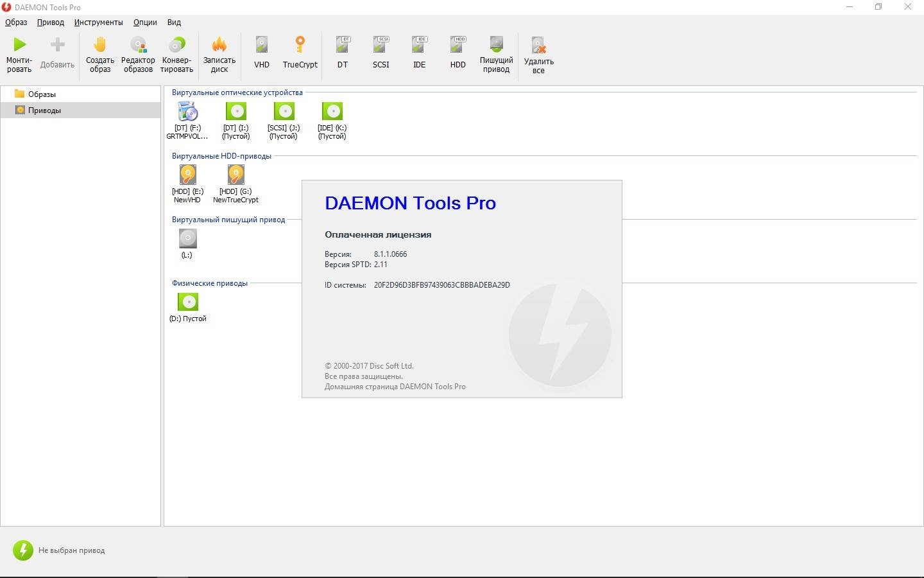Image resolution: width=924 pixels, height=578 pixels.
Task: Open the Вид menu
Action: click(x=174, y=22)
